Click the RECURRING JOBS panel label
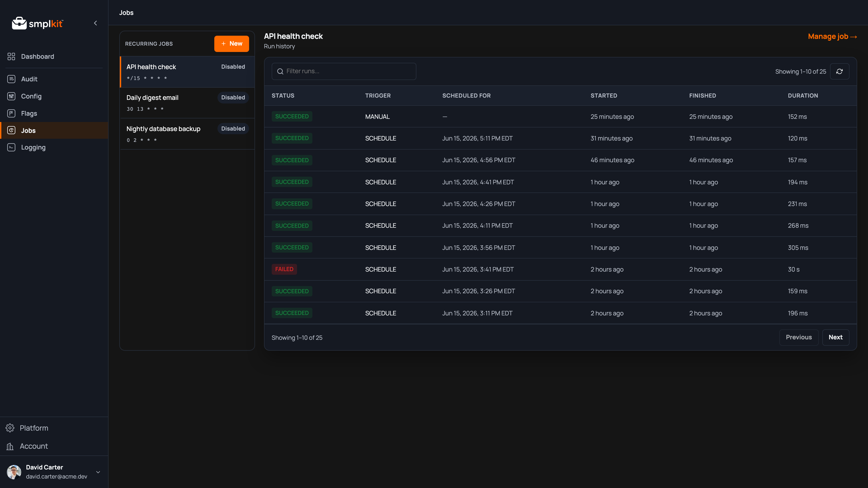 149,44
